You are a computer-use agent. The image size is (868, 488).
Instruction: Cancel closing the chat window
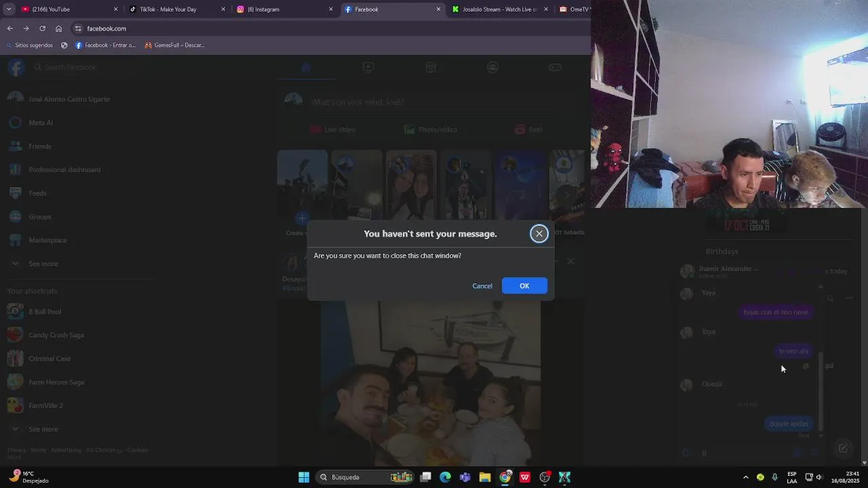[482, 286]
